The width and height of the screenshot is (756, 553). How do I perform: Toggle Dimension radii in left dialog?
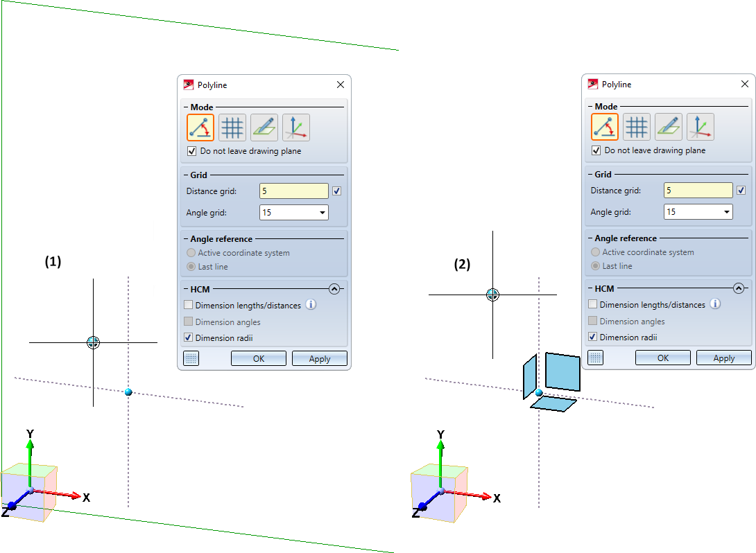click(x=189, y=337)
